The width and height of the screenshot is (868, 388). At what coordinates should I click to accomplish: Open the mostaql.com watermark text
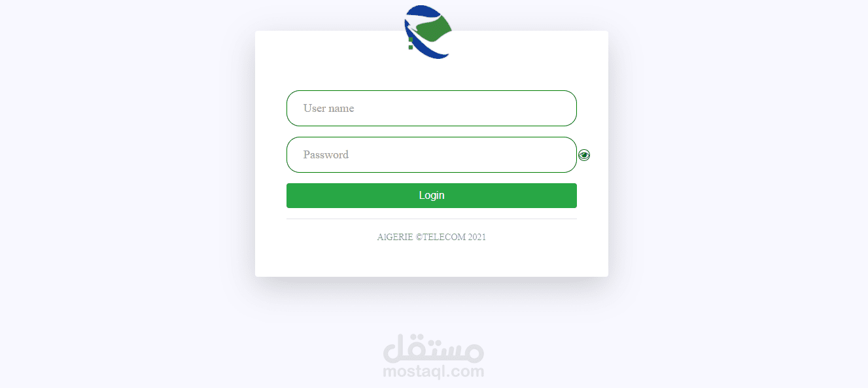(433, 372)
